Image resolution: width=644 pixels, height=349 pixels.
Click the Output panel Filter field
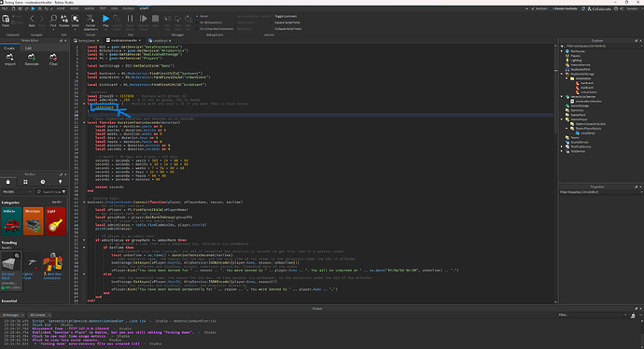click(592, 314)
